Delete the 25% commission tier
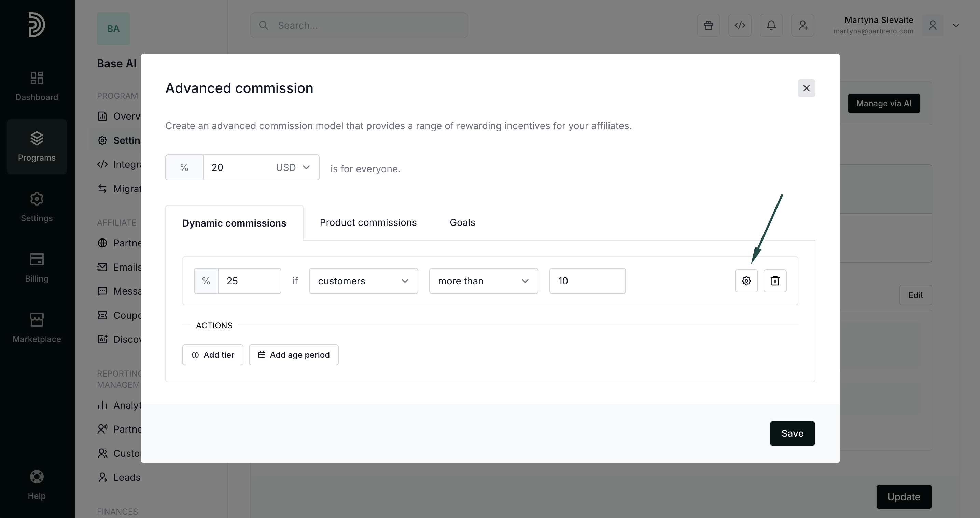 click(x=774, y=281)
